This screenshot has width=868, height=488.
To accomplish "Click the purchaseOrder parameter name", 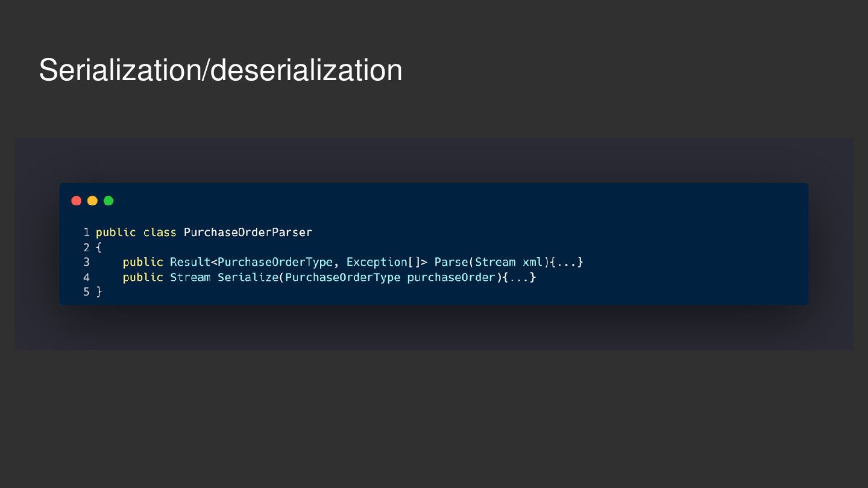I will pos(451,277).
